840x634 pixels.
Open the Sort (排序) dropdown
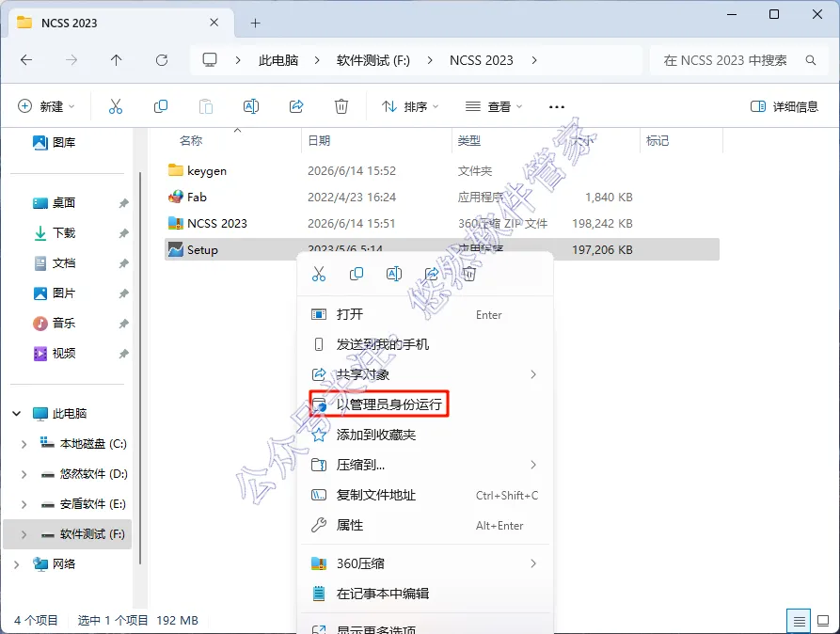coord(410,106)
